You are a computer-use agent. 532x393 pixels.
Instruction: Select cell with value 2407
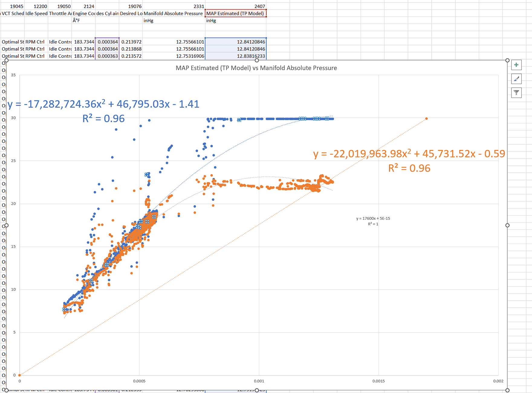tap(235, 6)
